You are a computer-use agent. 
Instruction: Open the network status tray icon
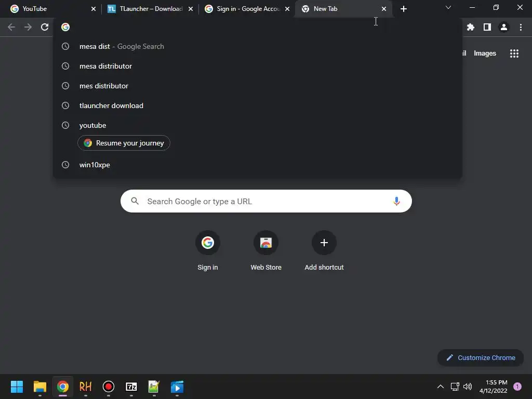pyautogui.click(x=455, y=387)
